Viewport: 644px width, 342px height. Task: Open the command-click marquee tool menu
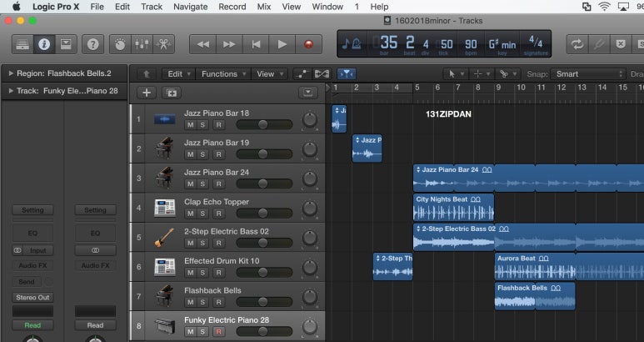pos(482,74)
